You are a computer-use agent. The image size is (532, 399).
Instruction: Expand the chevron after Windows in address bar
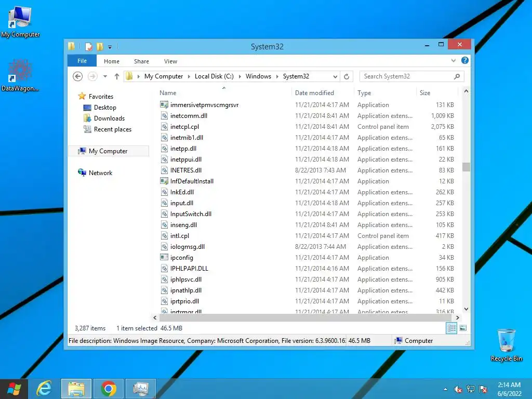[277, 76]
